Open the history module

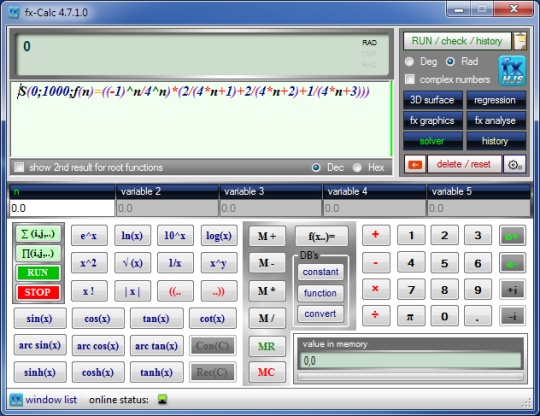(x=496, y=141)
